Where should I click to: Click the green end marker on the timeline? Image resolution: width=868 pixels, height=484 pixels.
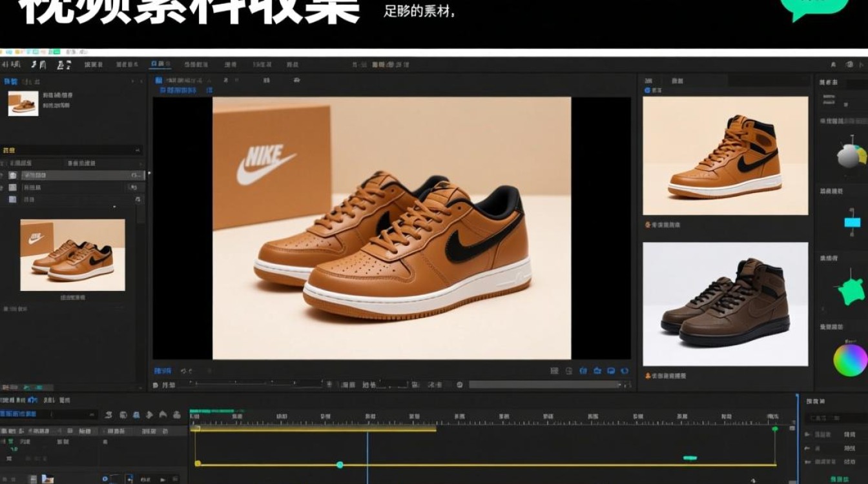[774, 429]
